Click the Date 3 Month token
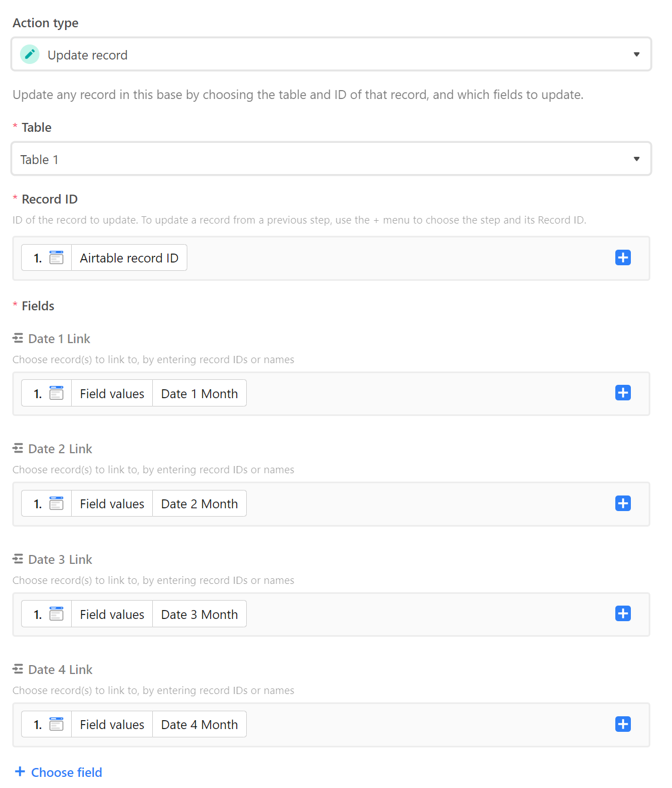The width and height of the screenshot is (672, 788). [200, 614]
